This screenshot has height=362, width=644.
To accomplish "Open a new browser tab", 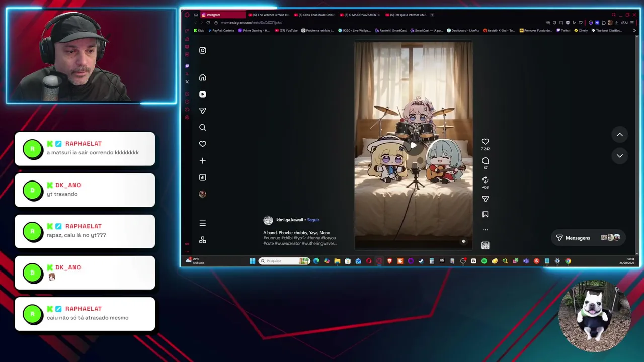I will click(432, 15).
